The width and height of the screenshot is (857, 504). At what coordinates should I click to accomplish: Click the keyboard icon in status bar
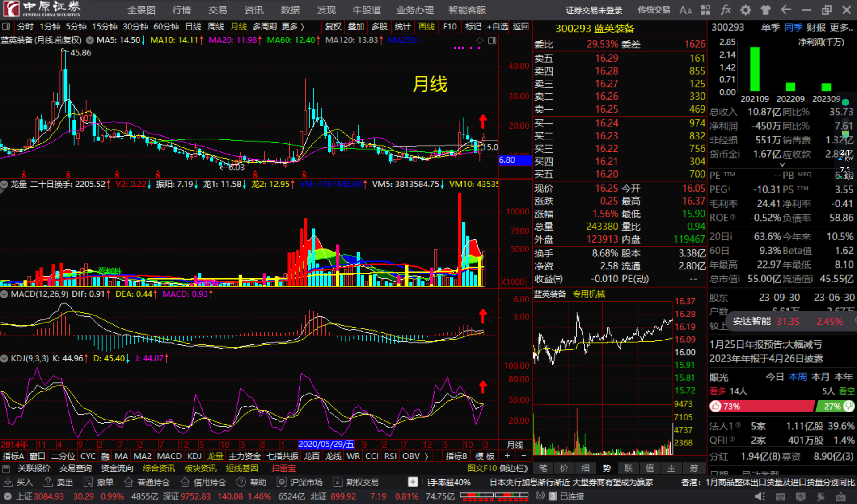(780, 496)
